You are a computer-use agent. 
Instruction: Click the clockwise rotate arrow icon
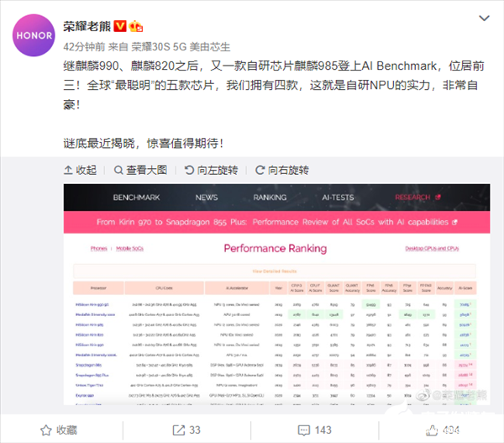pyautogui.click(x=260, y=170)
